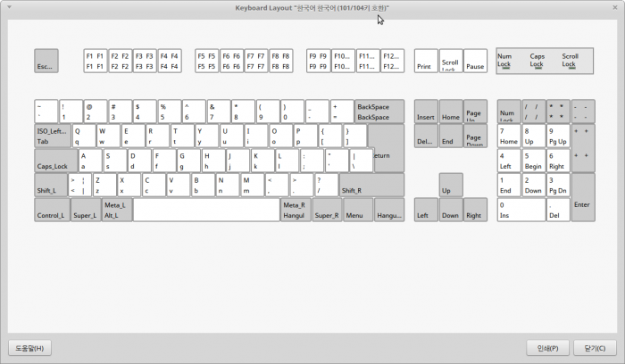Screen dimensions: 625x364
Task: Click the Home key in navigation cluster
Action: click(x=450, y=112)
